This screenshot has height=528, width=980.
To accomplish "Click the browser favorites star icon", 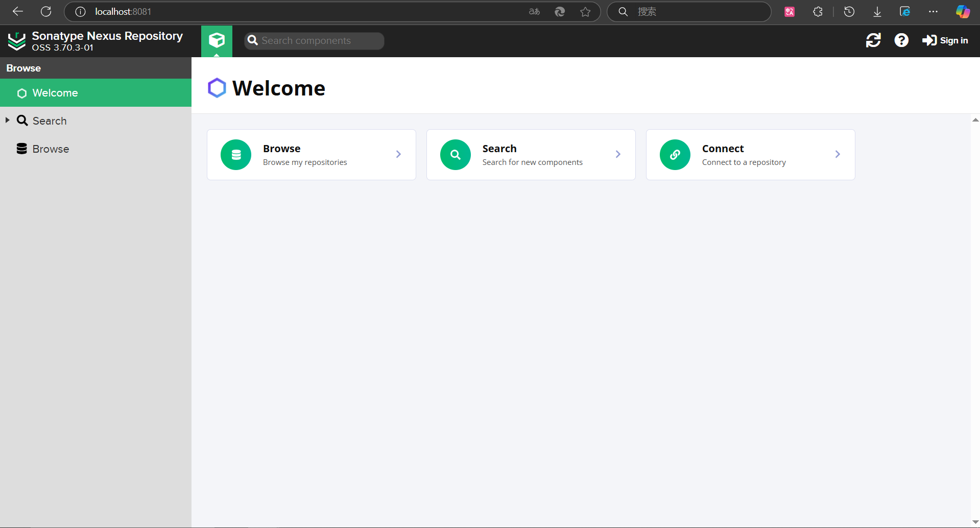I will [x=585, y=12].
